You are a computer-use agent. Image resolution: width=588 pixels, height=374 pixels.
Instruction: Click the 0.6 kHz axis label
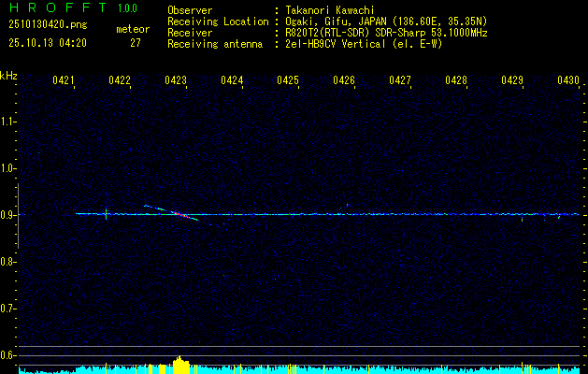pyautogui.click(x=8, y=354)
